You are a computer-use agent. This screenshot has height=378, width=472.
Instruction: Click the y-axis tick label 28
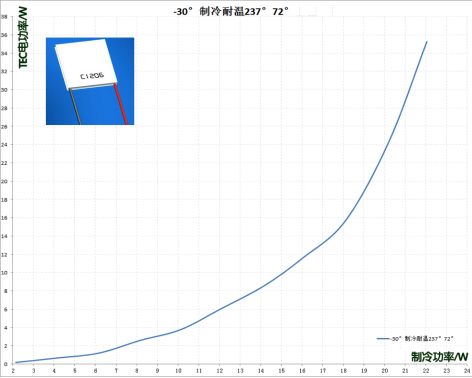4,108
